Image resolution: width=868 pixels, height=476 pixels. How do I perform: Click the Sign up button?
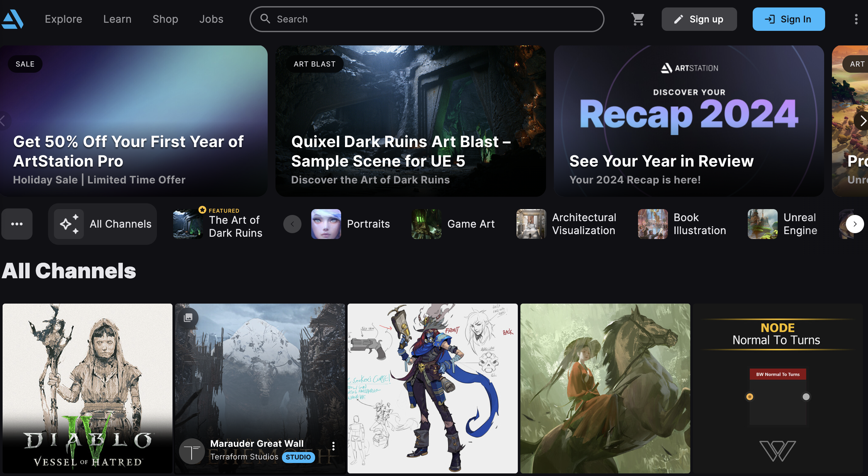[699, 19]
